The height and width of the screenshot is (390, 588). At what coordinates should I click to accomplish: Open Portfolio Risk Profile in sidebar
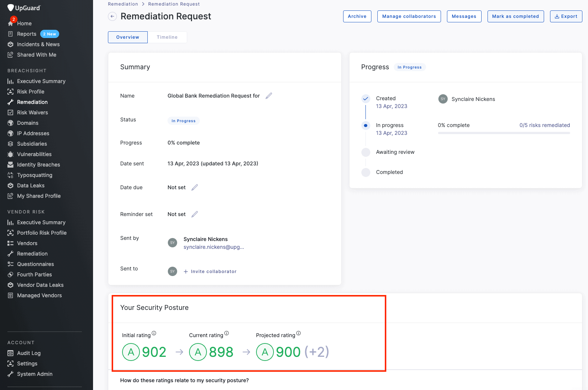[42, 233]
